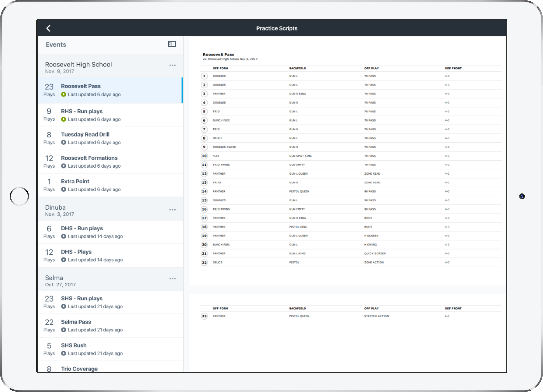
Task: Click status icon on DHS - Run plays
Action: click(x=63, y=236)
